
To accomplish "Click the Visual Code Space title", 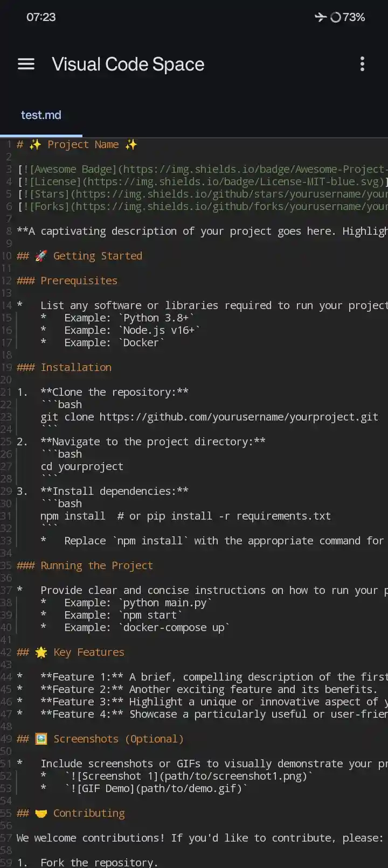I will [128, 64].
